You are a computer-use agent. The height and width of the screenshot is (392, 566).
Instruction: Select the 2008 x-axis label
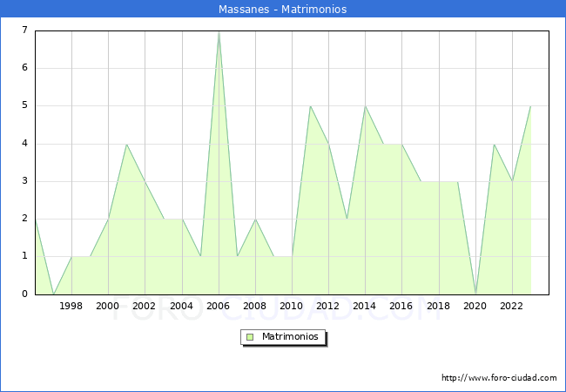[255, 306]
